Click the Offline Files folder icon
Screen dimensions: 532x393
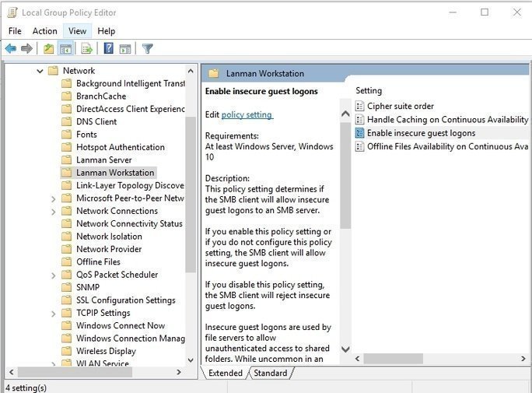coord(67,262)
